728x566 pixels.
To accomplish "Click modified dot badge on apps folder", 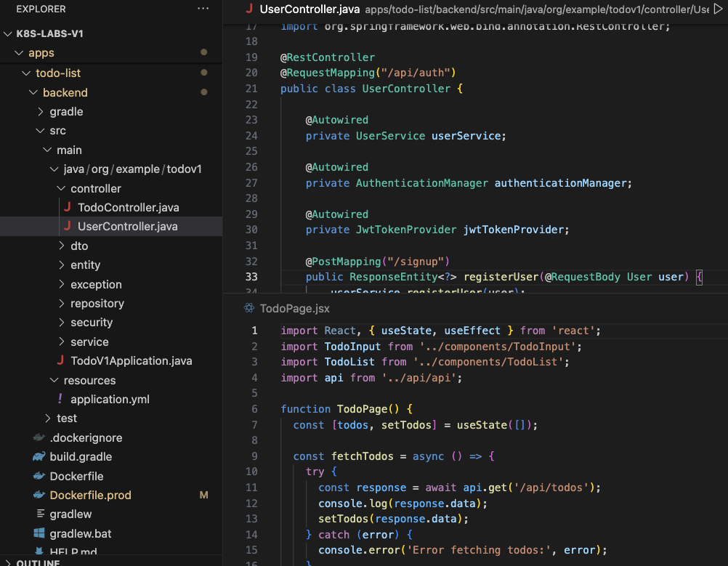I will 204,52.
